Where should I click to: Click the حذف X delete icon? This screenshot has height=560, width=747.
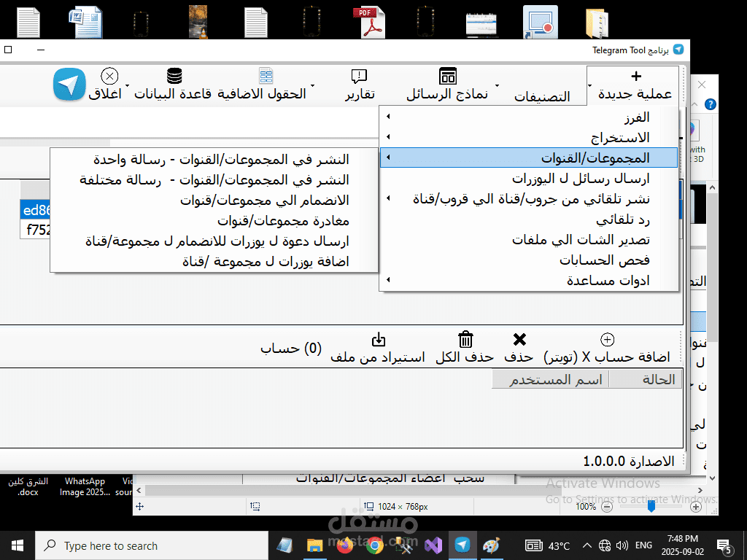[519, 340]
